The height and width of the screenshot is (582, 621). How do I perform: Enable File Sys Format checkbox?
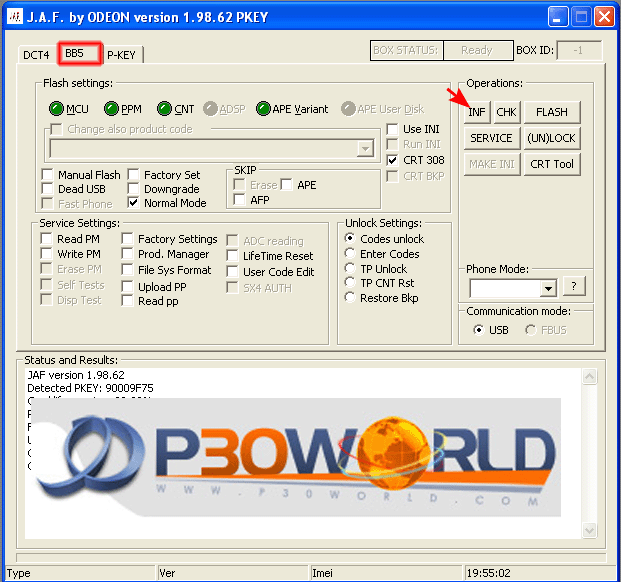click(127, 270)
